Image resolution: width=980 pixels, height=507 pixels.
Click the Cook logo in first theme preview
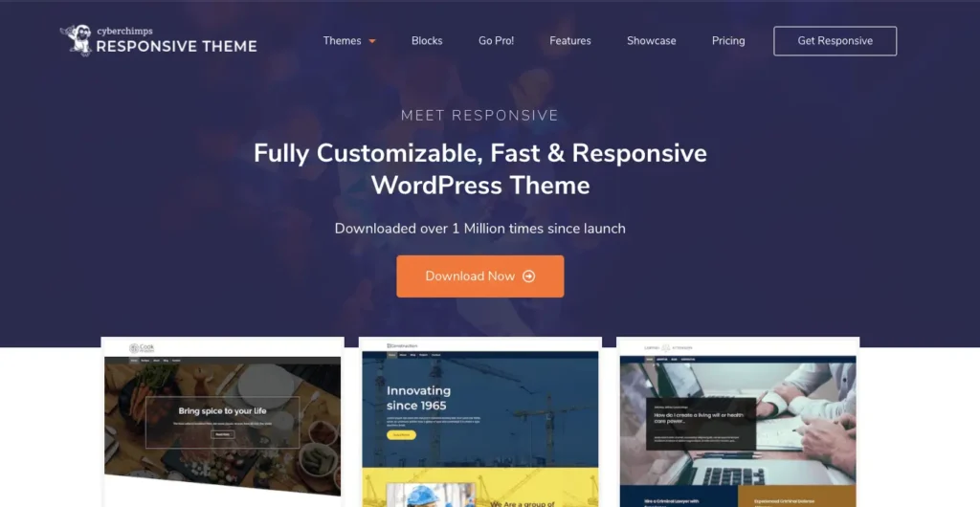coord(142,347)
